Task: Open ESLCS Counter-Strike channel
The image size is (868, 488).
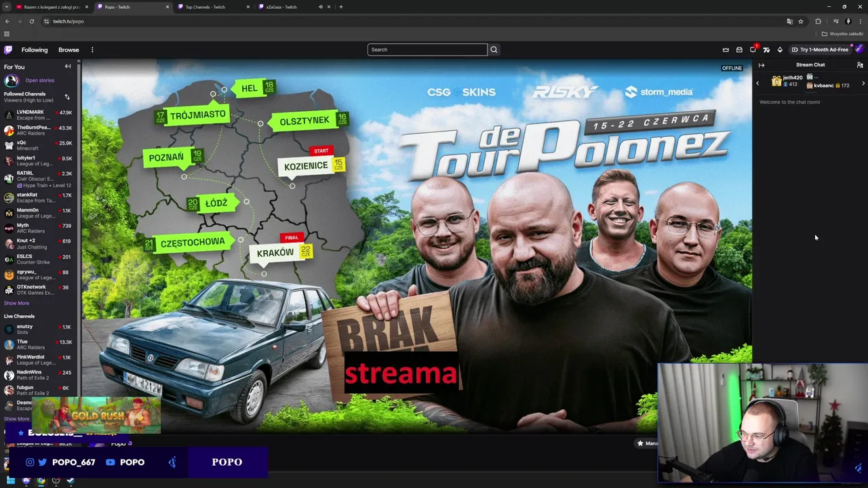Action: coord(39,259)
